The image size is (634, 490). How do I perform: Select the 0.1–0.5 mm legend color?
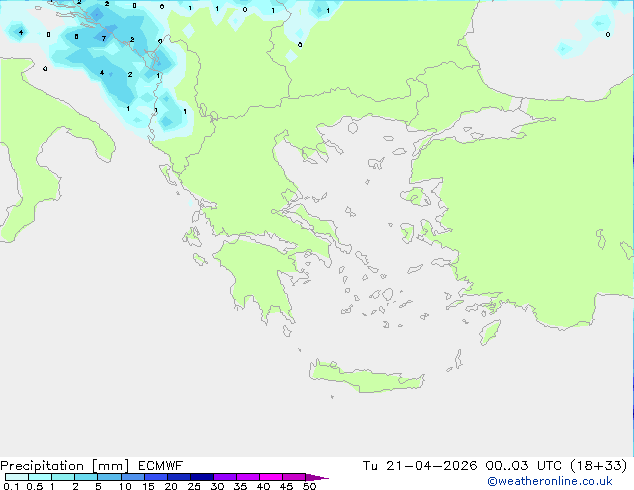pyautogui.click(x=17, y=477)
